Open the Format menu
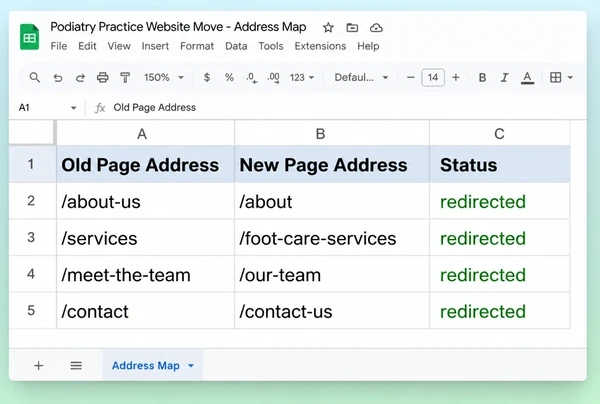 [x=197, y=46]
